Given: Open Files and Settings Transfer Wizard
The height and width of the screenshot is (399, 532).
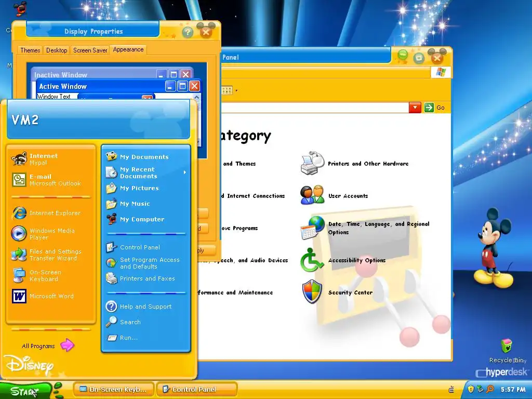Looking at the screenshot, I should click(x=51, y=255).
